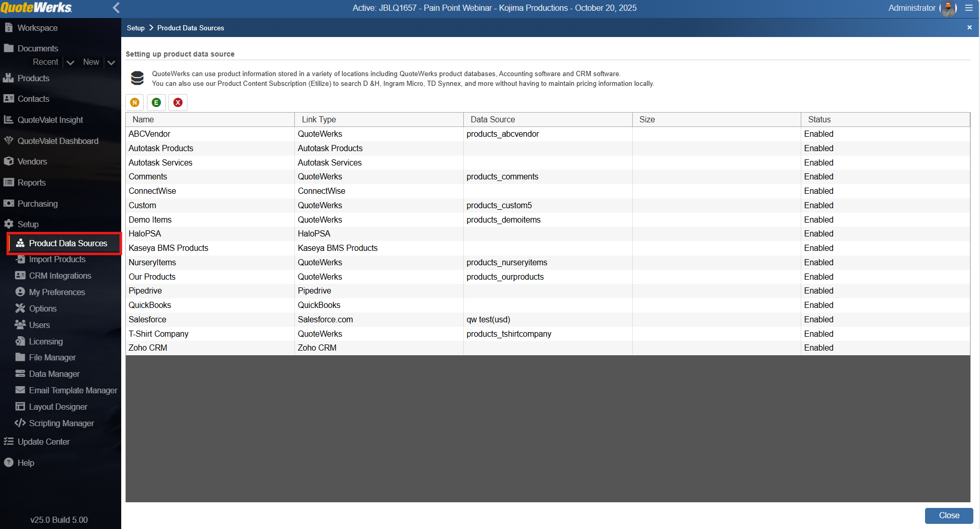Collapse the Setup section in the sidebar

coord(28,224)
